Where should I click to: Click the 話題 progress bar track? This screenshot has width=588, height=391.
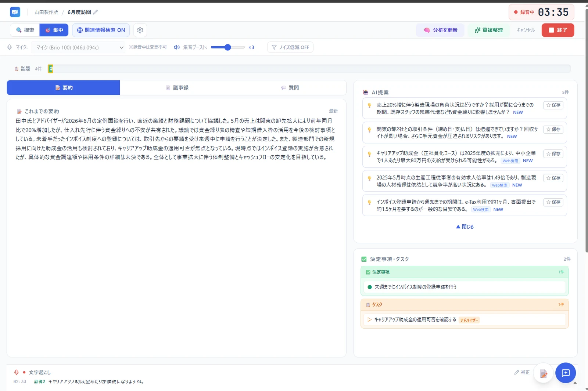click(309, 69)
